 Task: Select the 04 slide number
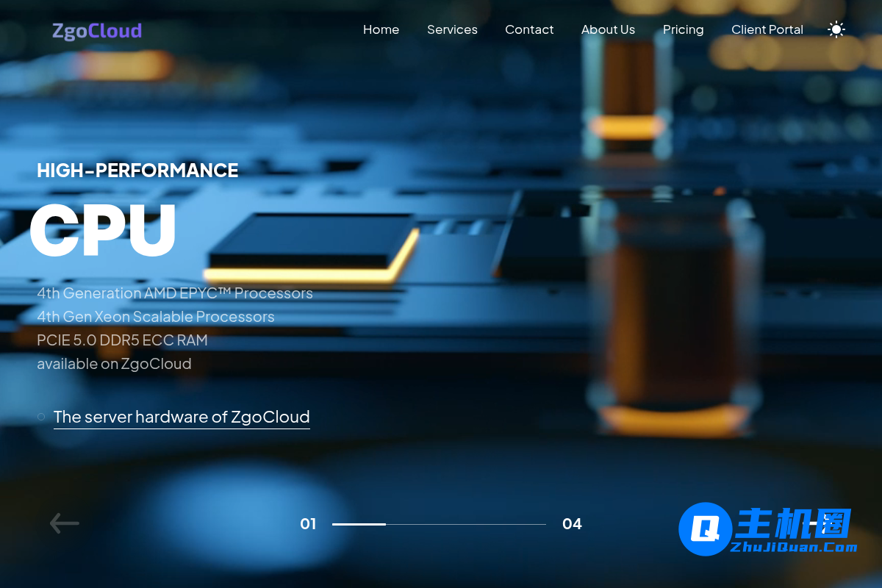pos(572,524)
